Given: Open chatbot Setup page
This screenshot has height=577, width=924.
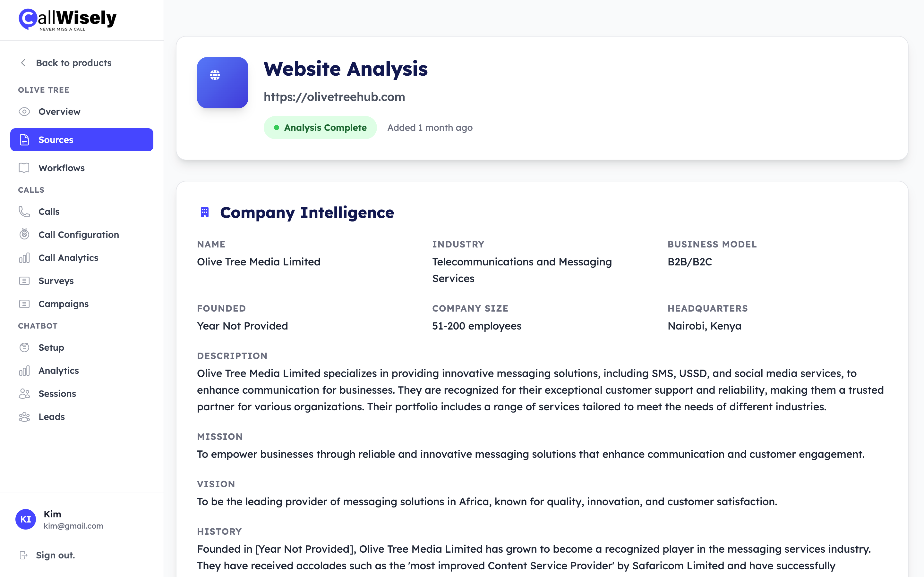Looking at the screenshot, I should point(51,348).
